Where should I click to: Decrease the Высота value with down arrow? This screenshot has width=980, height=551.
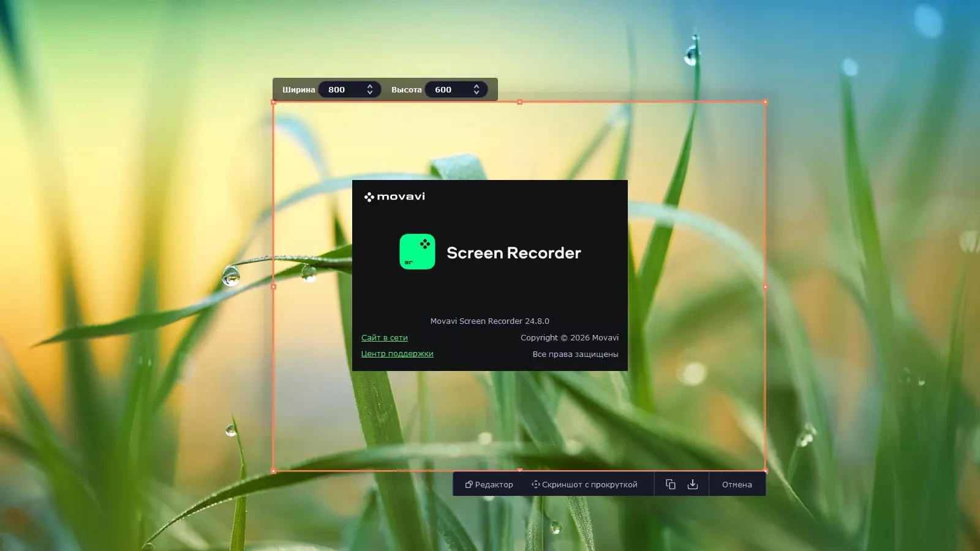coord(477,93)
